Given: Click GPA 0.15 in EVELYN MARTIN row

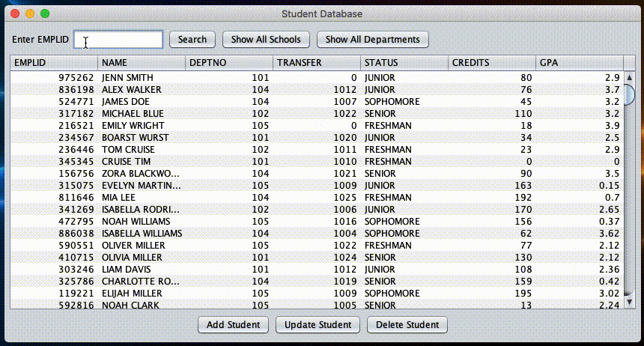Looking at the screenshot, I should point(580,185).
